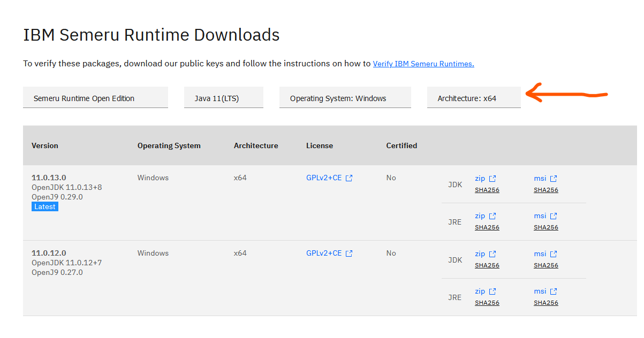Click the OpenJ9 0.29.0 text
Viewport: 644px width, 338px height.
pos(57,197)
